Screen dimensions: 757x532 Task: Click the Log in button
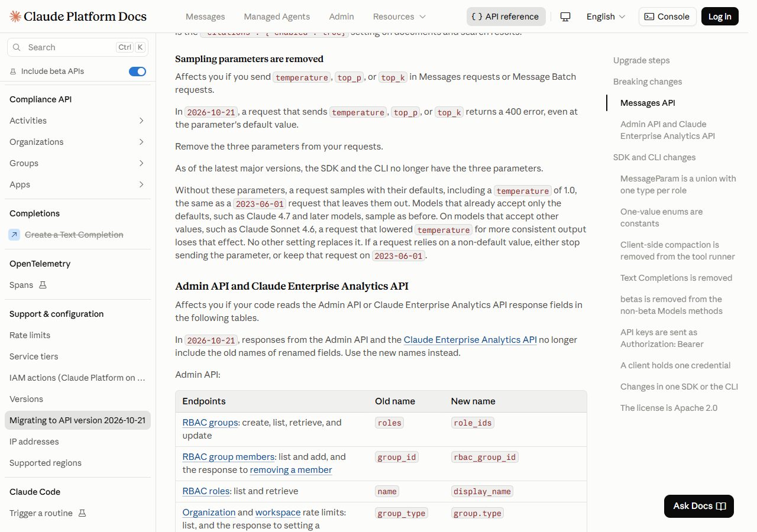point(720,17)
